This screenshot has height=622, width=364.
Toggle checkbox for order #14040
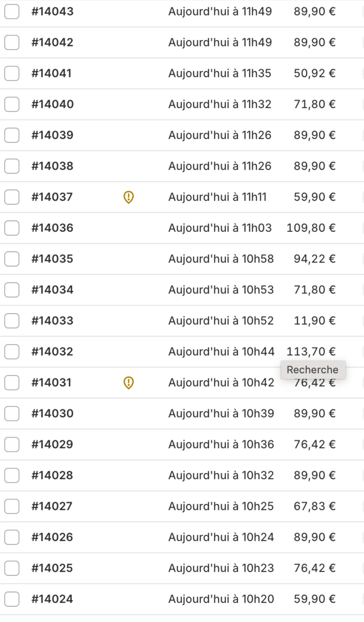[x=12, y=104]
